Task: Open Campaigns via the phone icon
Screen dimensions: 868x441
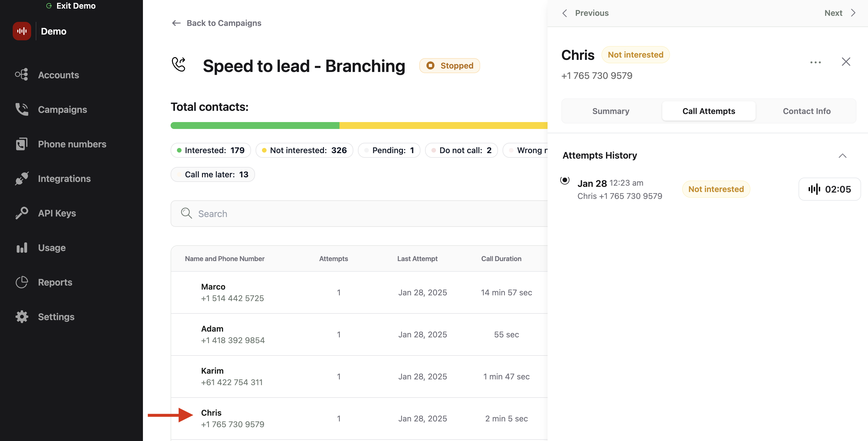Action: click(x=22, y=109)
